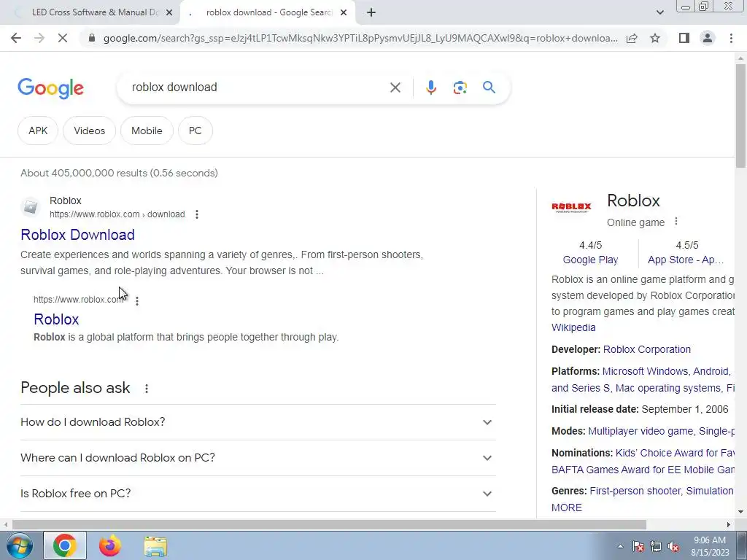747x560 pixels.
Task: Expand Is Roblox free on PC?
Action: click(x=258, y=494)
